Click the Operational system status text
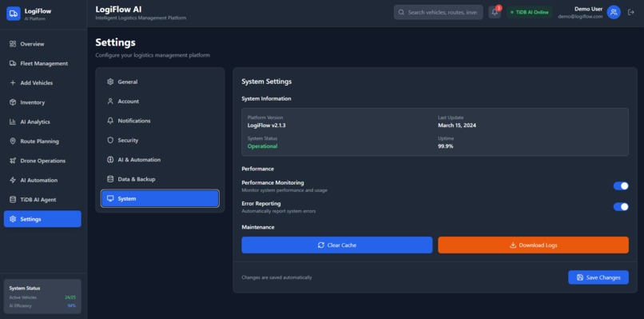The width and height of the screenshot is (644, 319). coord(262,146)
